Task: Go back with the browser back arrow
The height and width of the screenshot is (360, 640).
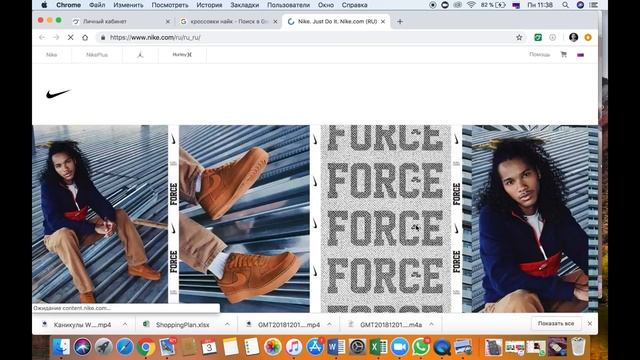Action: [x=42, y=38]
